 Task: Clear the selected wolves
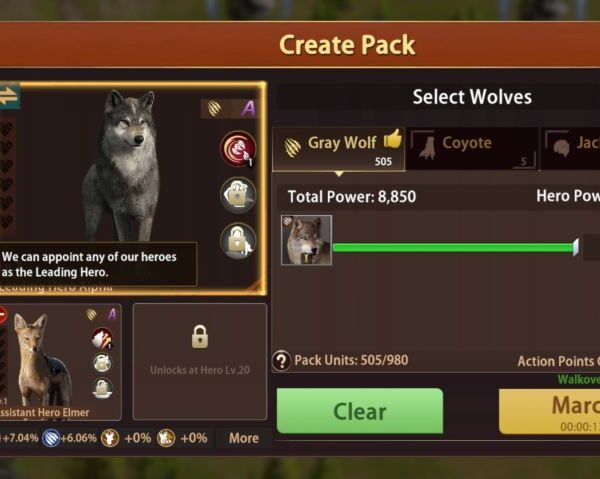pos(360,411)
